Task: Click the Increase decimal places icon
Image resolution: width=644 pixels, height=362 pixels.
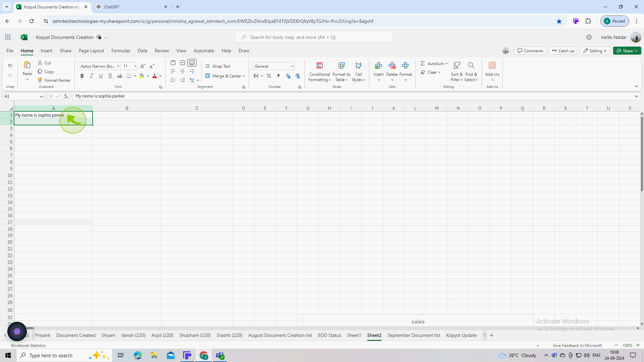Action: 298,76
